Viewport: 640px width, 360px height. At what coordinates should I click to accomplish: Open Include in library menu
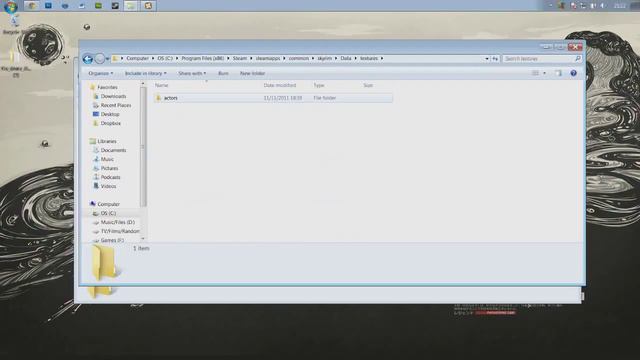tap(145, 73)
